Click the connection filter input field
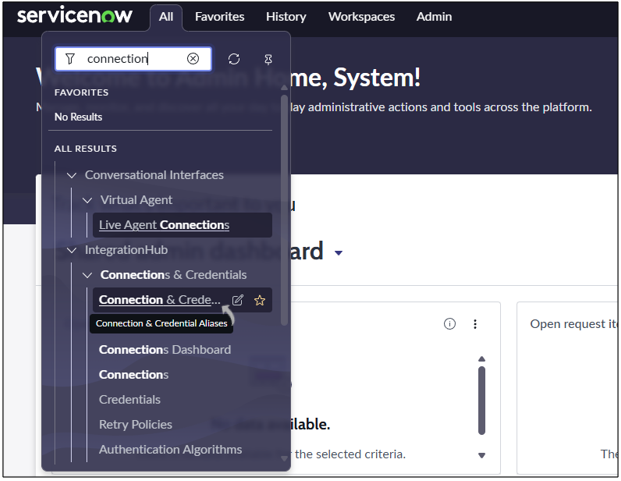The width and height of the screenshot is (621, 481). click(130, 59)
